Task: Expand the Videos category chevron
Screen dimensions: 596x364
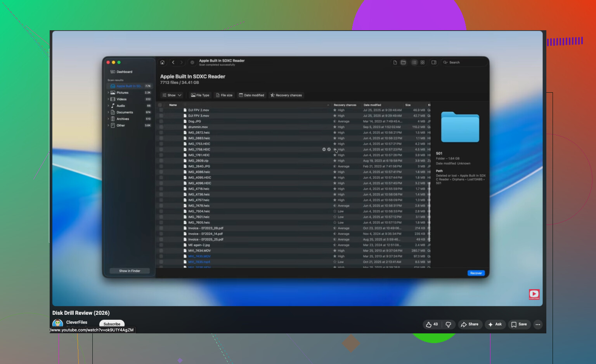Action: tap(108, 99)
